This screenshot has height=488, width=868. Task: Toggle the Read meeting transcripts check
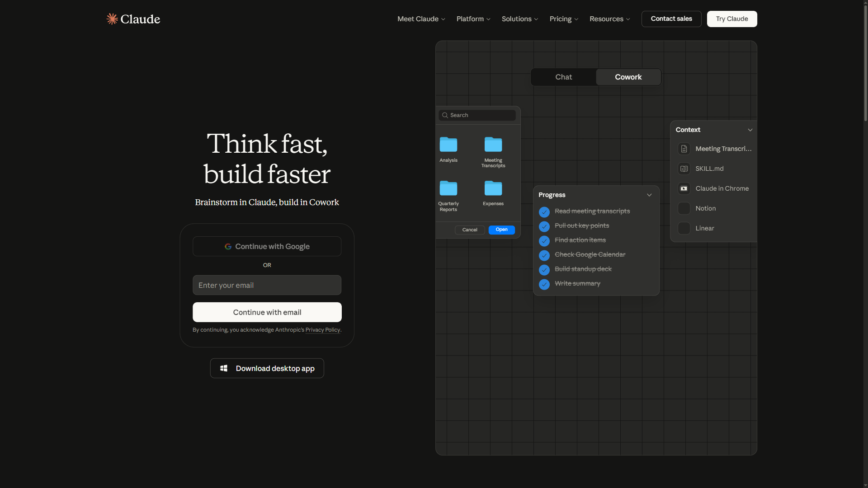(544, 212)
